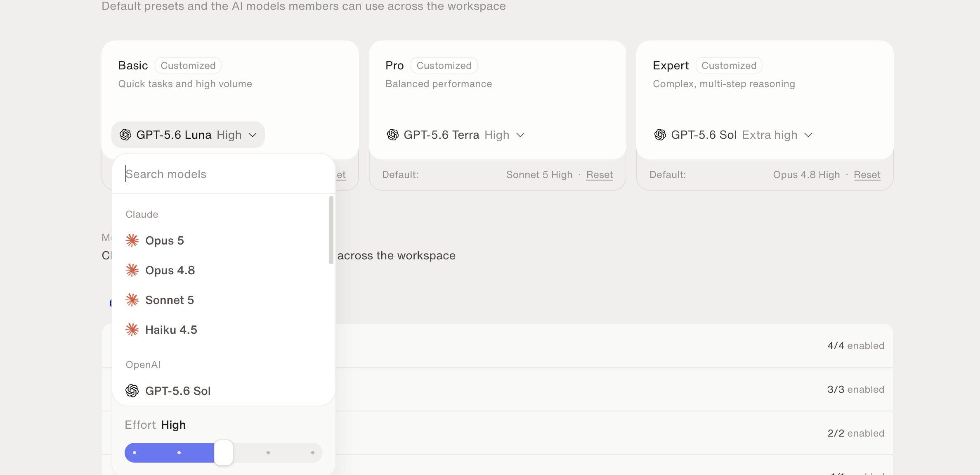Image resolution: width=980 pixels, height=475 pixels.
Task: Click the OpenAI group header
Action: (143, 365)
